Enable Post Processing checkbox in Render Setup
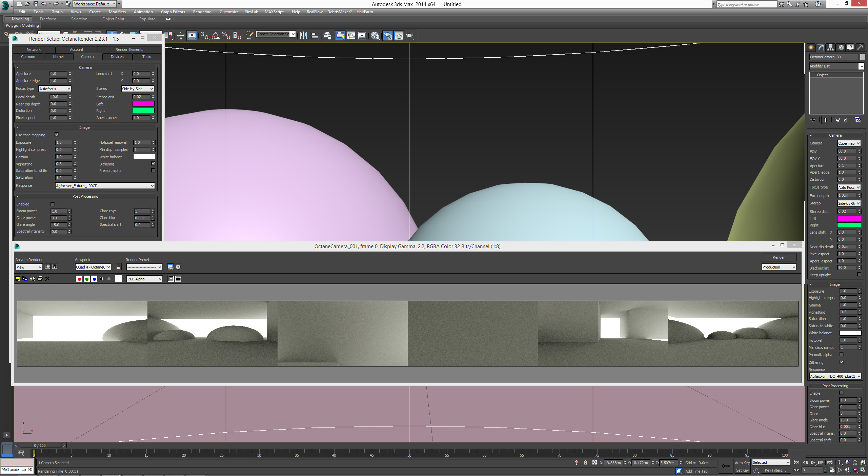 click(x=53, y=204)
